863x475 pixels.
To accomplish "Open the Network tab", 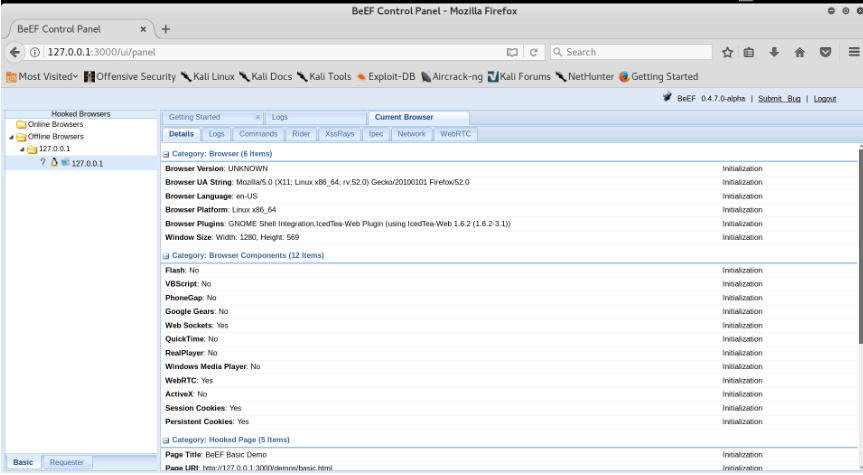I will pyautogui.click(x=412, y=134).
